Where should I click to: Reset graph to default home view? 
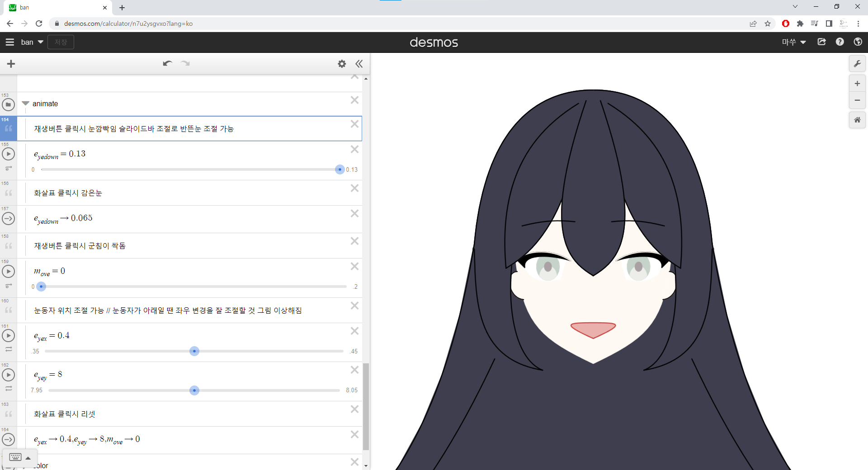(857, 120)
